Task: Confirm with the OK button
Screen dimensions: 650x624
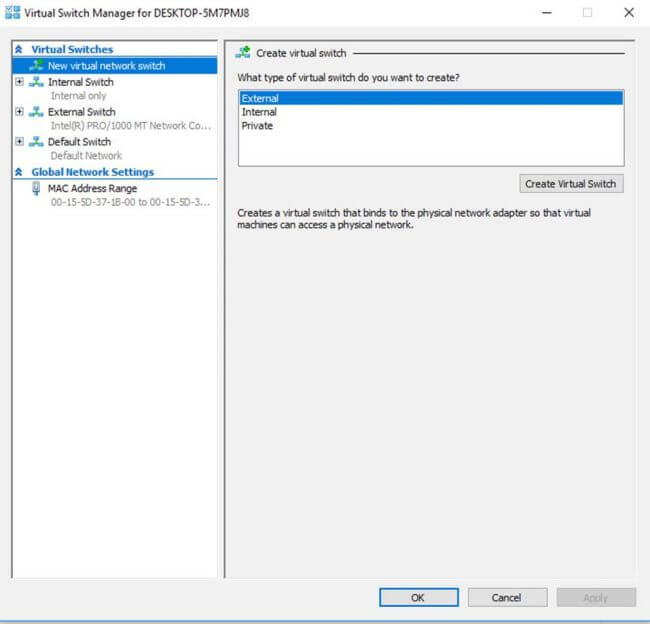Action: pyautogui.click(x=419, y=597)
